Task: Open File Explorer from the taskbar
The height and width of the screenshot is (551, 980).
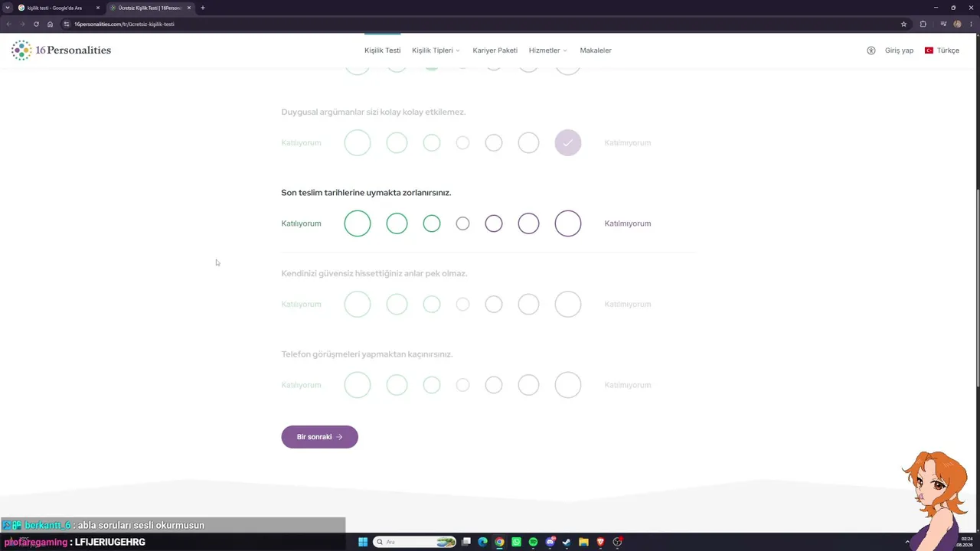Action: 583,542
